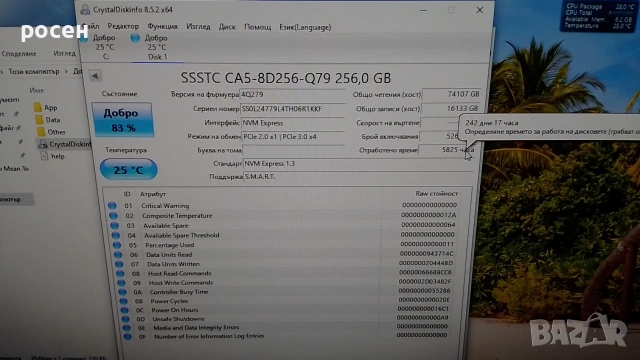
Task: Open the Споделяне tab in File Explorer
Action: [19, 53]
